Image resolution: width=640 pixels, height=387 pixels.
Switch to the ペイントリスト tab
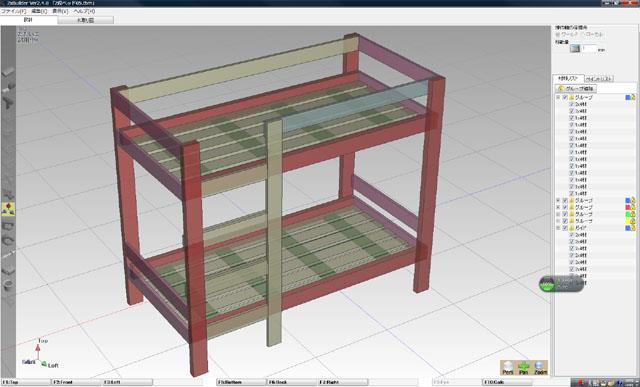tap(599, 79)
